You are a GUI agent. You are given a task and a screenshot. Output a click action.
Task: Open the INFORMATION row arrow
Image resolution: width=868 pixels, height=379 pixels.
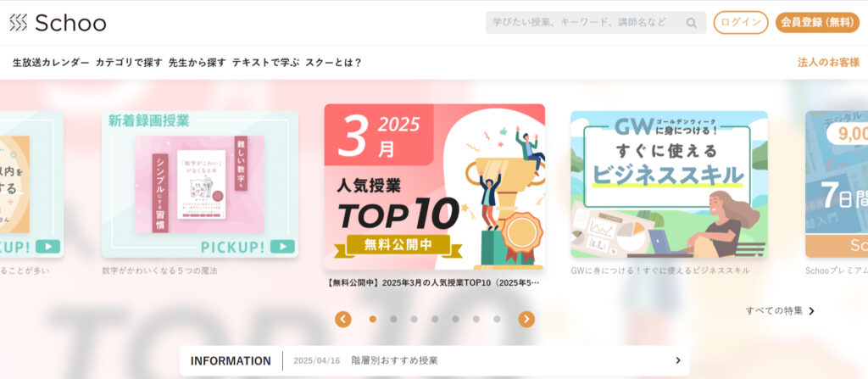677,360
